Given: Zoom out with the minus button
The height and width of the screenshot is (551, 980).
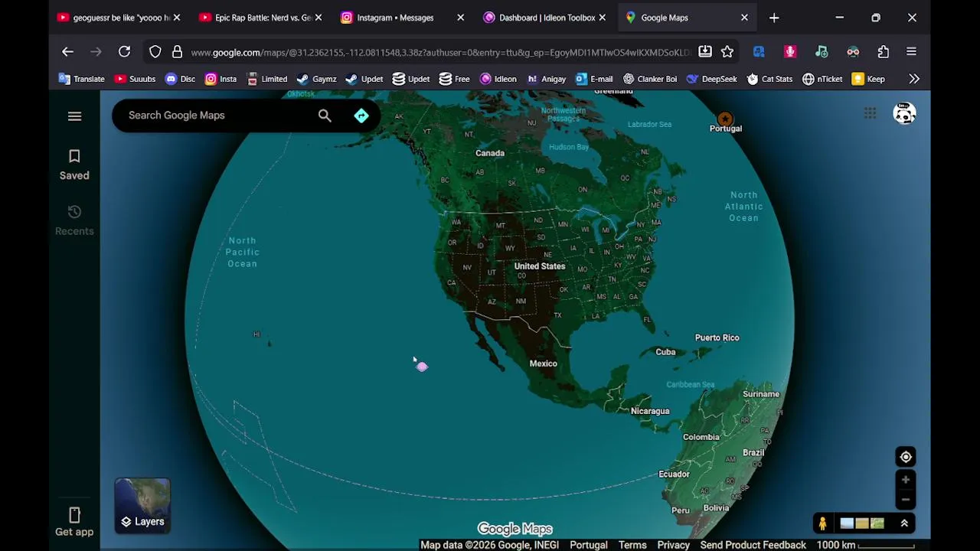Looking at the screenshot, I should pos(906,499).
